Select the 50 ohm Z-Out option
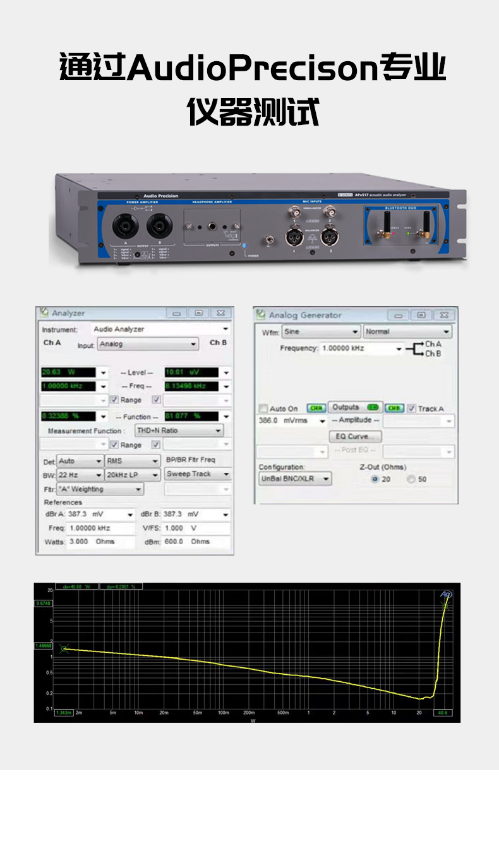The image size is (499, 868). (x=411, y=479)
